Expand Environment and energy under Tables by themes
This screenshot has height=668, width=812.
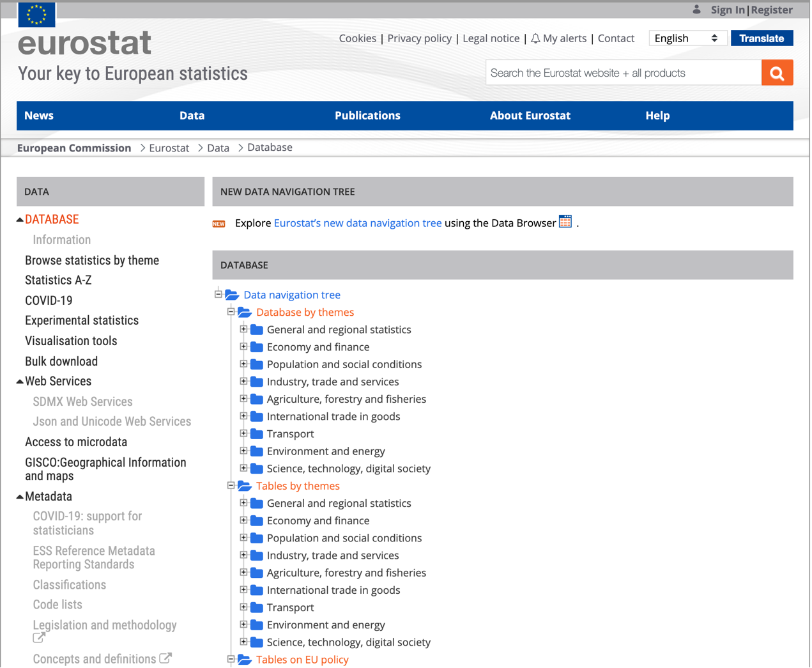point(243,624)
